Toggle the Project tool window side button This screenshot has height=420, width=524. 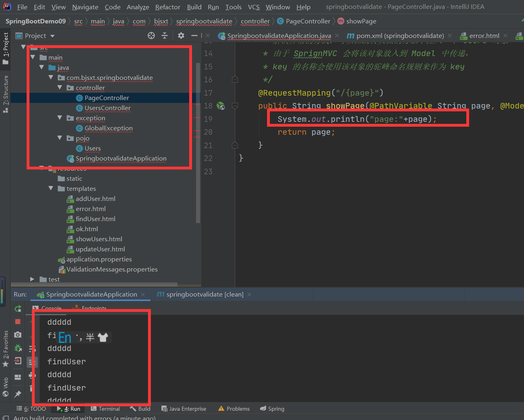click(6, 48)
